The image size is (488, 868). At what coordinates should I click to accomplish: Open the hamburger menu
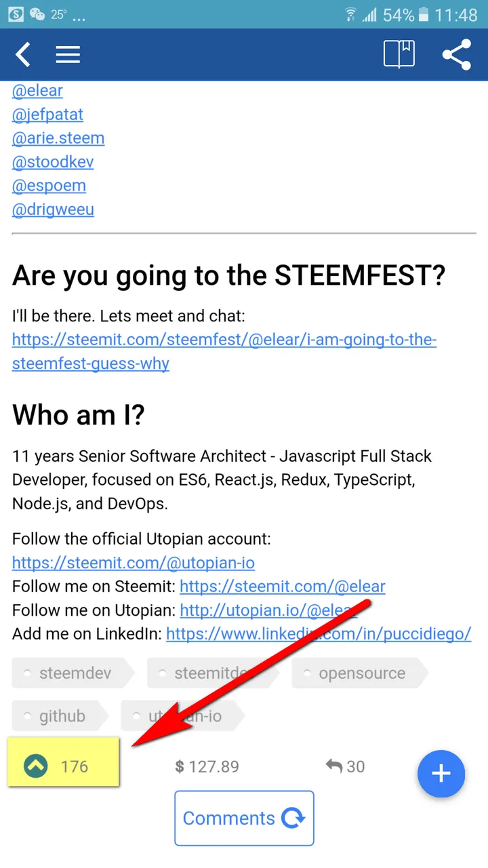click(x=68, y=54)
